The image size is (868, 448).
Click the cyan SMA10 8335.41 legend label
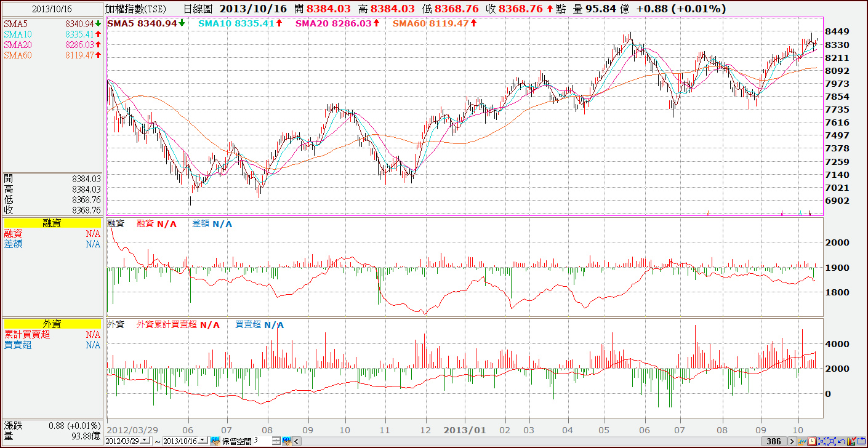(x=240, y=23)
